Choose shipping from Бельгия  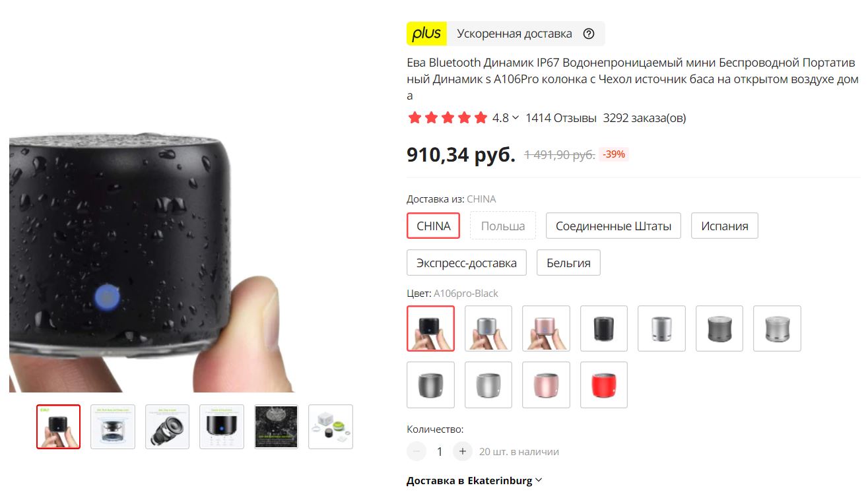(x=568, y=263)
